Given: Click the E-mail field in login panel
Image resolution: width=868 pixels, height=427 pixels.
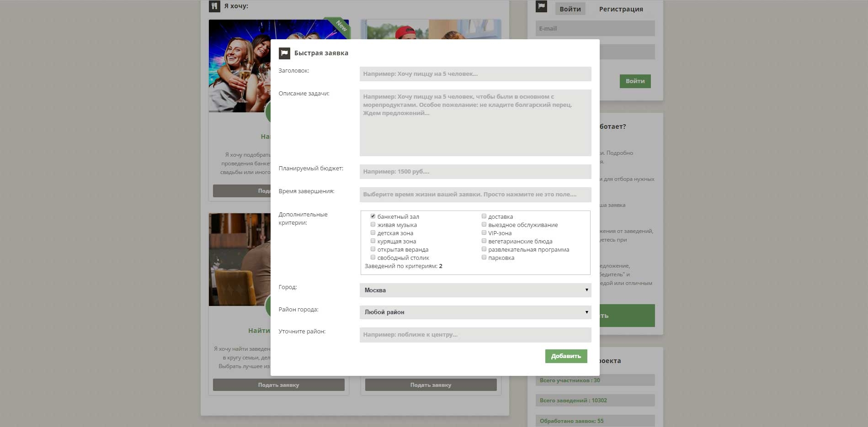Looking at the screenshot, I should click(595, 28).
